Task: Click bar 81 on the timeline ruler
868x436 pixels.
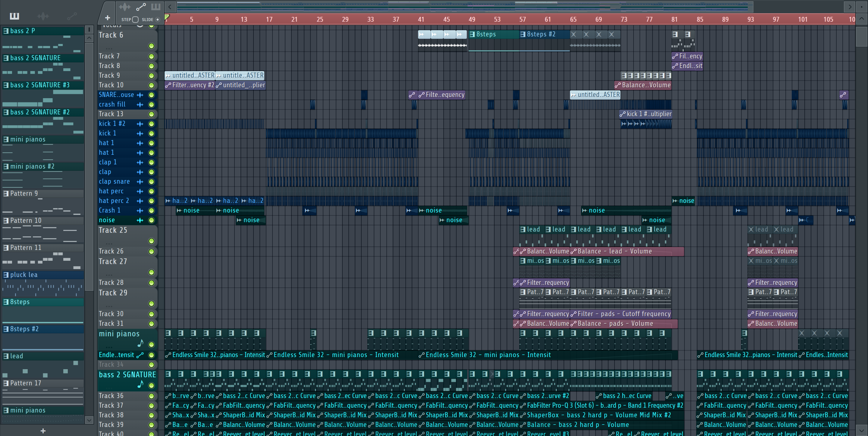Action: pyautogui.click(x=674, y=20)
